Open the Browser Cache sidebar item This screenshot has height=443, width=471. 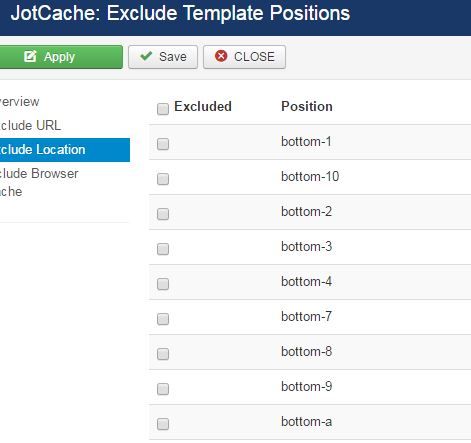pos(39,182)
